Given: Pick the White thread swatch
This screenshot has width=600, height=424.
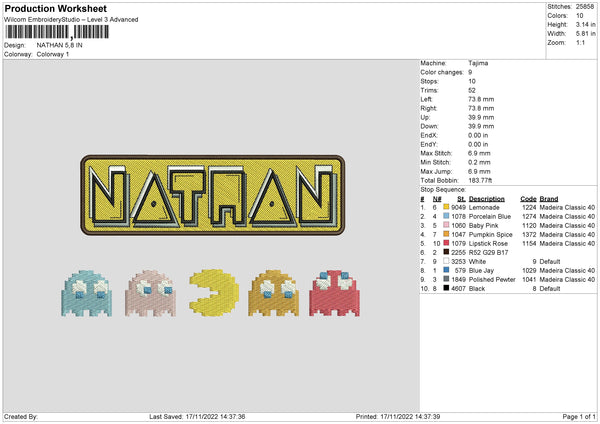Looking at the screenshot, I should pyautogui.click(x=446, y=261).
